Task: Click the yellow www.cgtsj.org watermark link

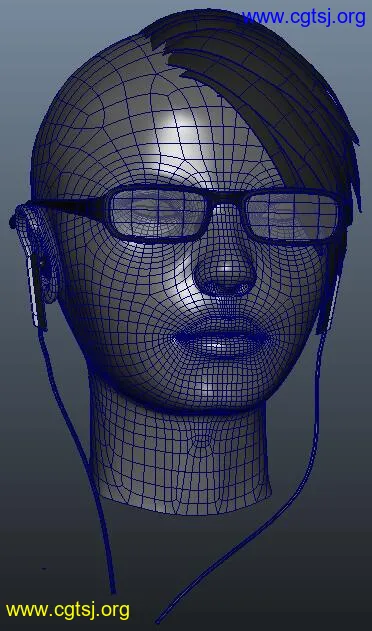Action: tap(68, 610)
